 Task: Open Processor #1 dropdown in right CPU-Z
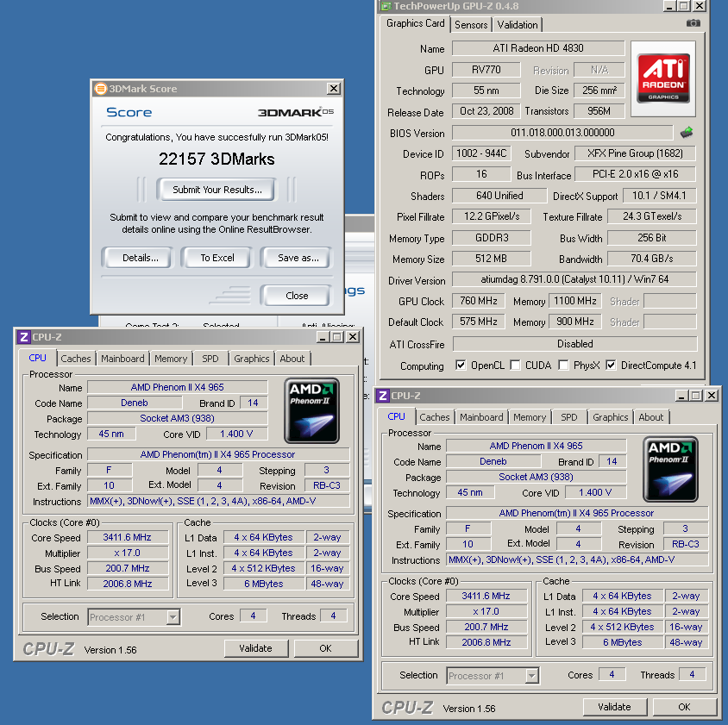(532, 676)
